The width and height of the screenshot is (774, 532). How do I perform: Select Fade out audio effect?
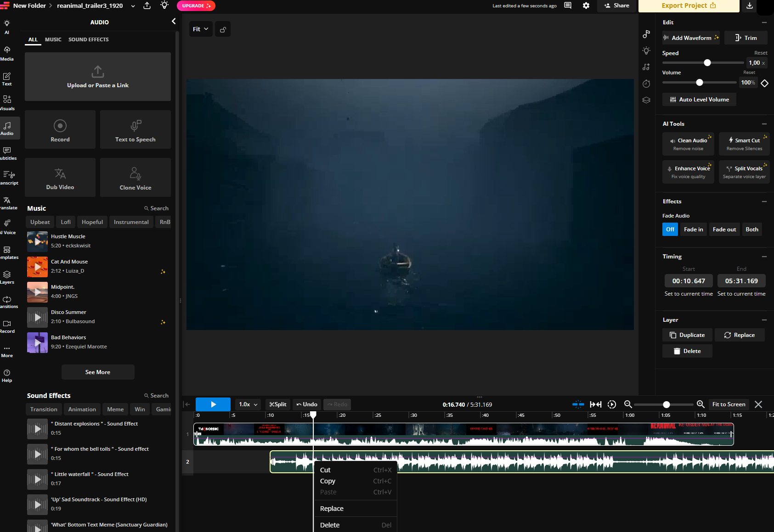pyautogui.click(x=724, y=230)
